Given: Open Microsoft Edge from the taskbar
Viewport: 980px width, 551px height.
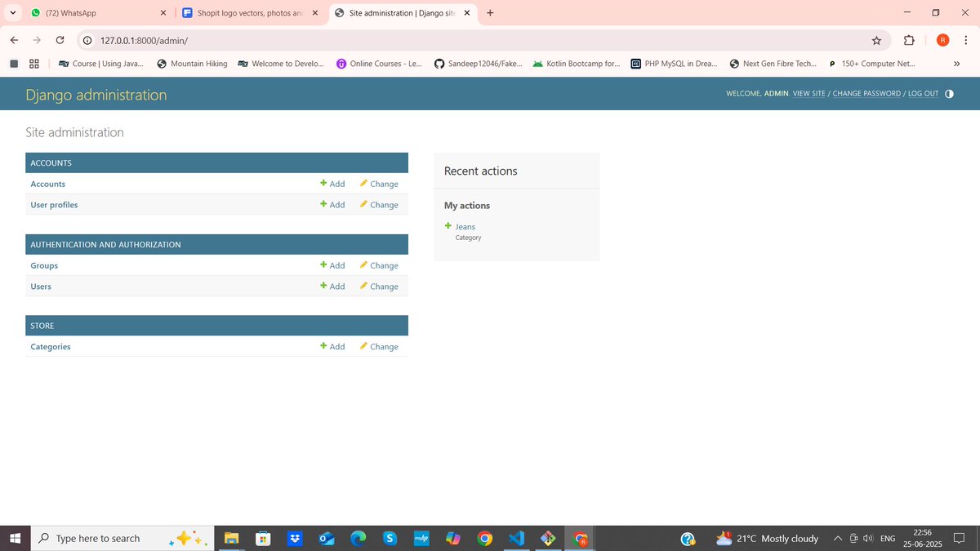Looking at the screenshot, I should tap(358, 538).
